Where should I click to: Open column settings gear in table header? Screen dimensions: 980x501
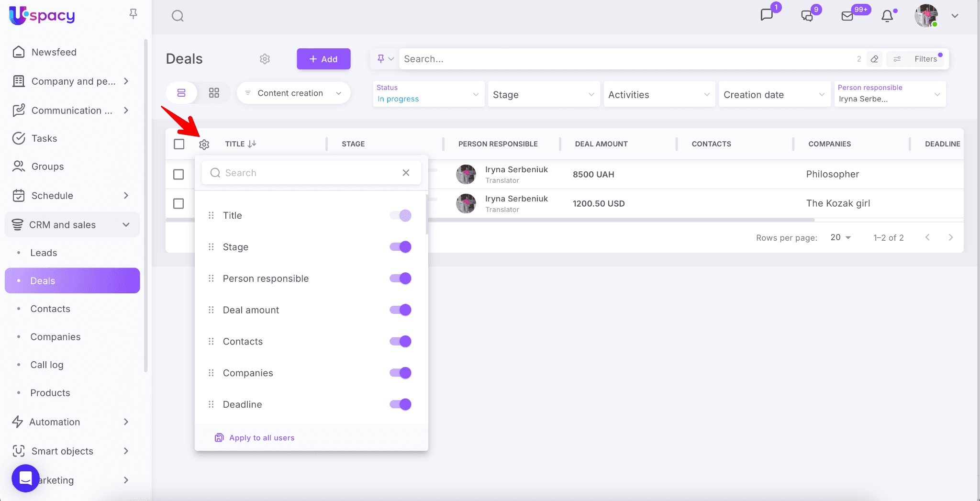coord(204,144)
